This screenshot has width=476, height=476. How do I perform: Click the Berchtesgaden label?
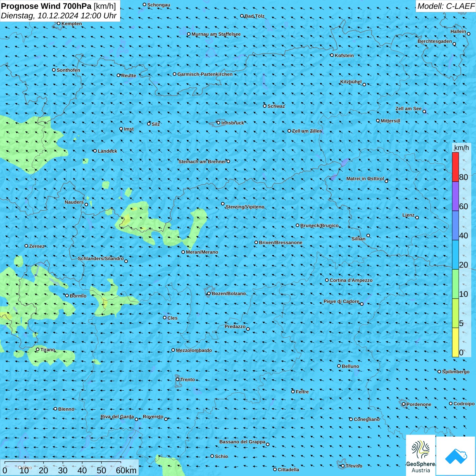435,41
